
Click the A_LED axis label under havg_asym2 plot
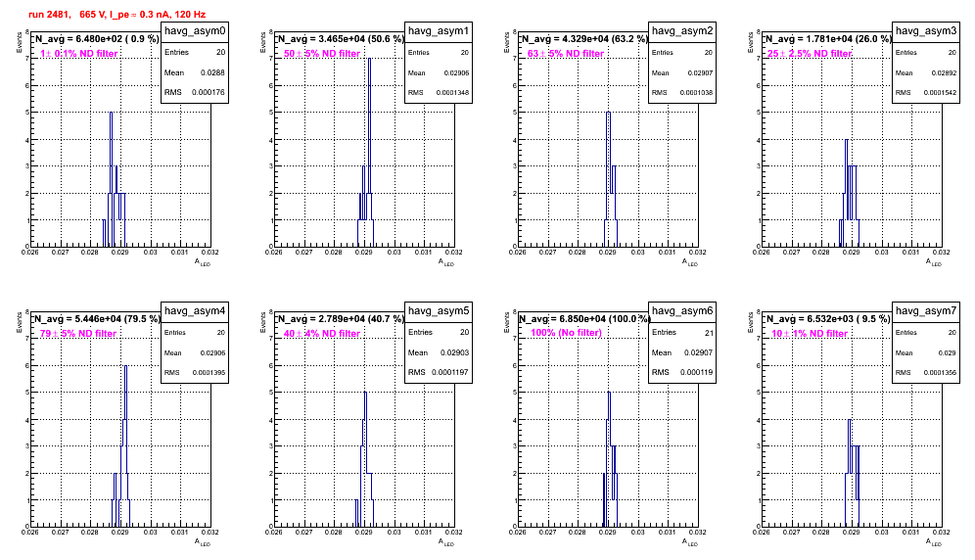690,262
